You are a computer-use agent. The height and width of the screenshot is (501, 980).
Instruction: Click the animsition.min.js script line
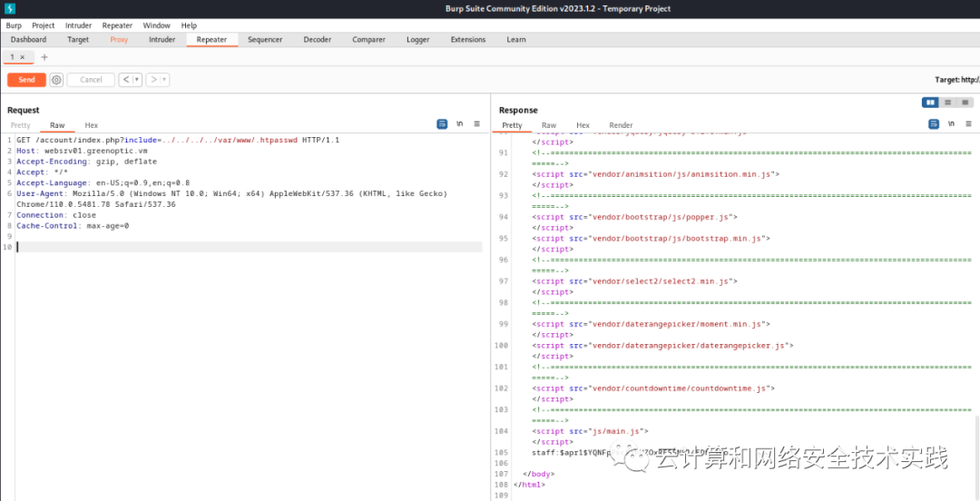(656, 174)
